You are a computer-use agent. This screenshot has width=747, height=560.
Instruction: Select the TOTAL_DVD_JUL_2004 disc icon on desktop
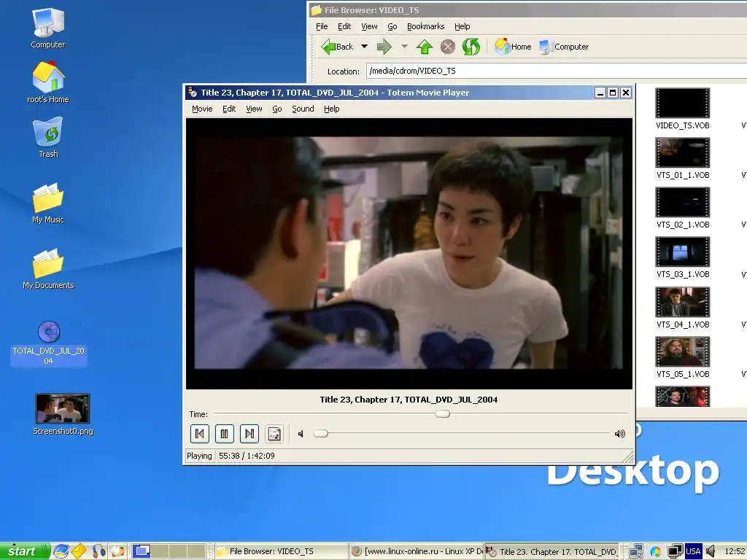[x=48, y=332]
